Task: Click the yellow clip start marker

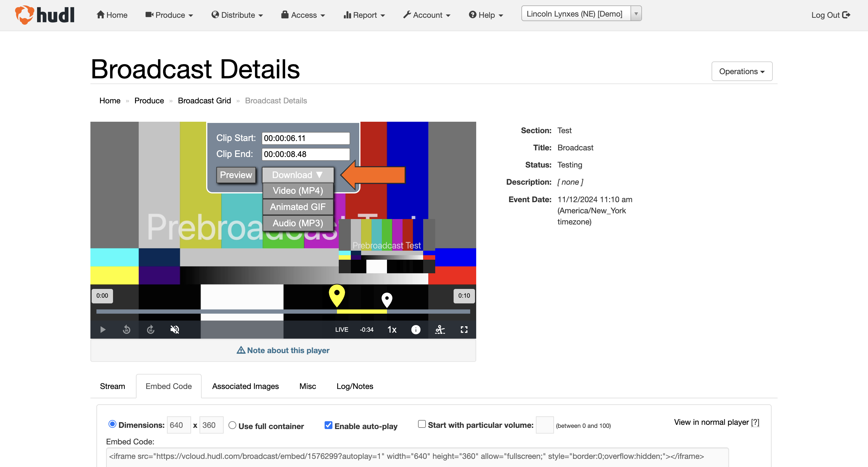Action: point(337,295)
